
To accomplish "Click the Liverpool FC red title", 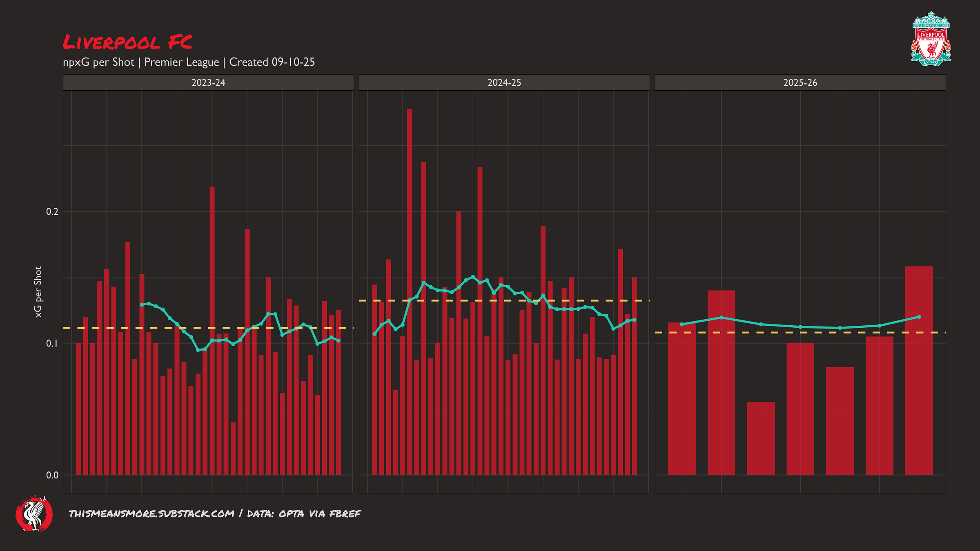I will click(127, 42).
